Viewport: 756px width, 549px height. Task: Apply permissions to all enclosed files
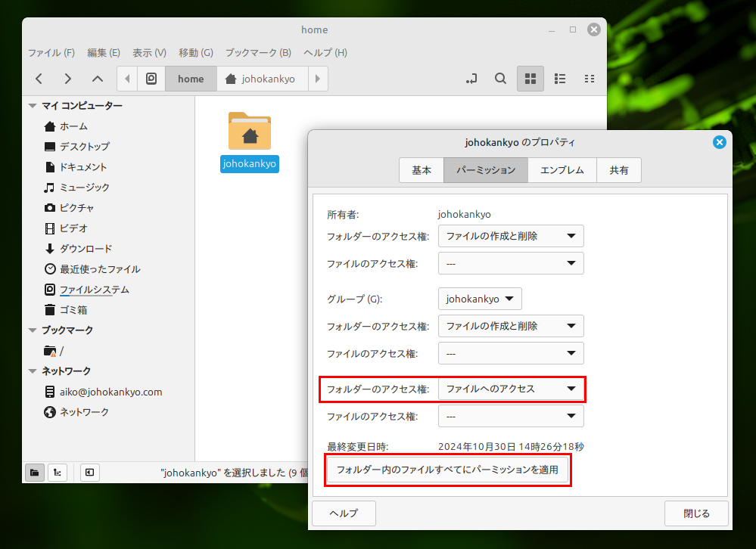coord(447,470)
